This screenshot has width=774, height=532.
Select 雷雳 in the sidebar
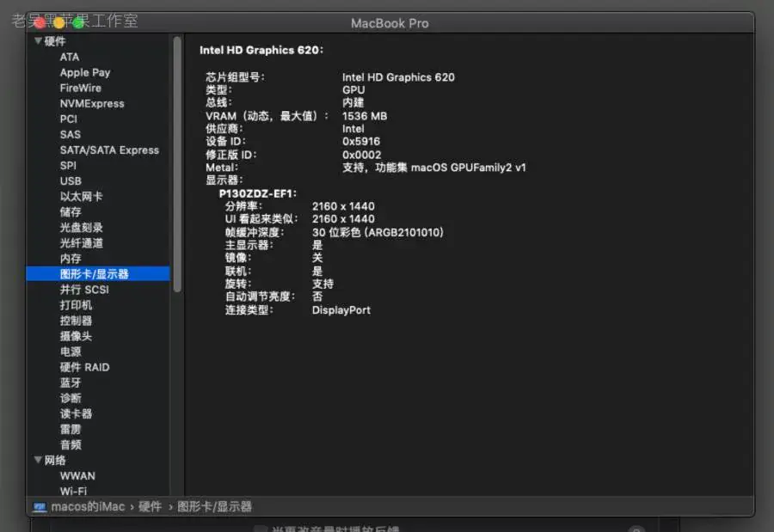click(71, 430)
